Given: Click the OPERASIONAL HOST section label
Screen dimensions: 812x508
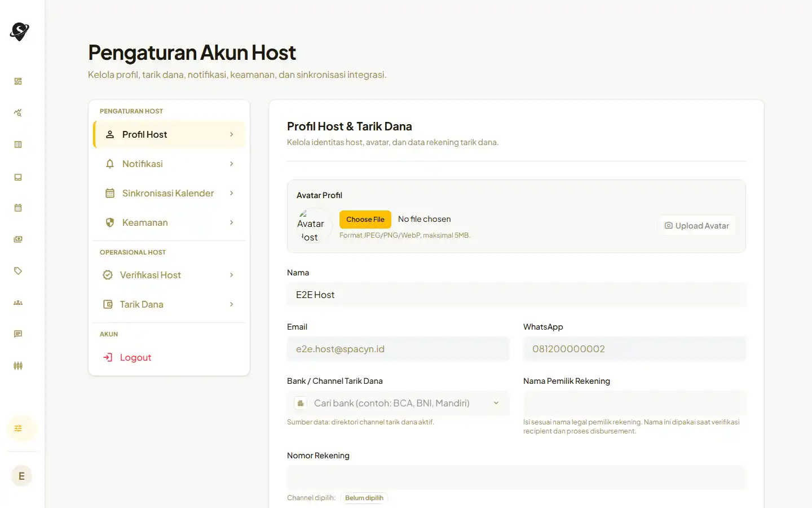Looking at the screenshot, I should (x=133, y=252).
